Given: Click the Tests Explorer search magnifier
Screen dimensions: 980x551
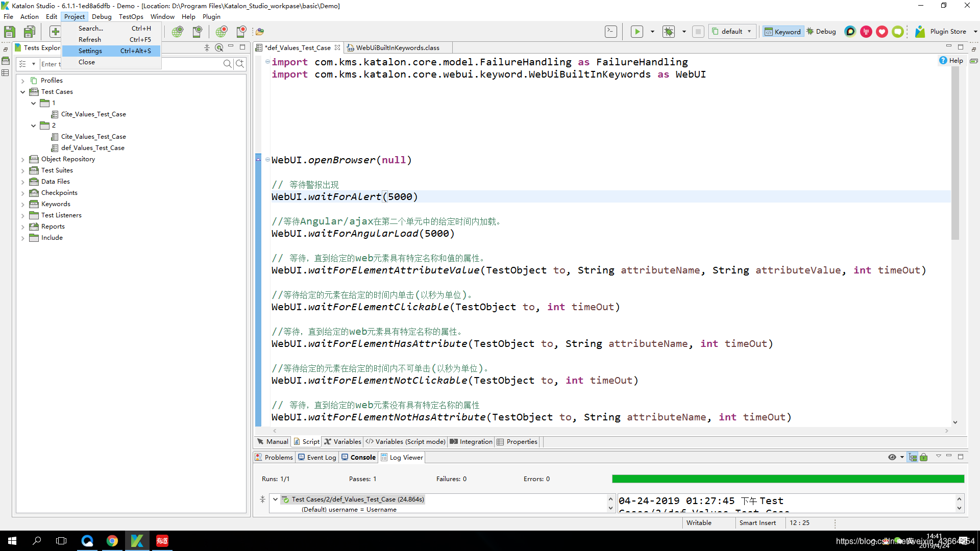Looking at the screenshot, I should (x=227, y=64).
